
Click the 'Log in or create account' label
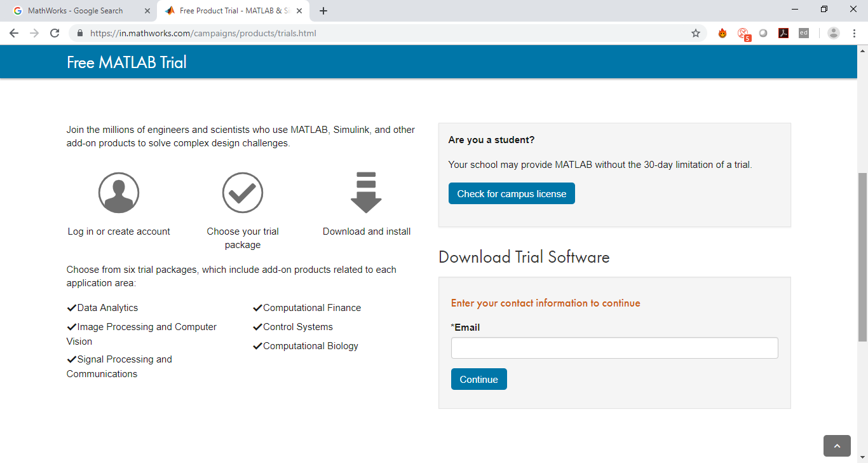(119, 231)
